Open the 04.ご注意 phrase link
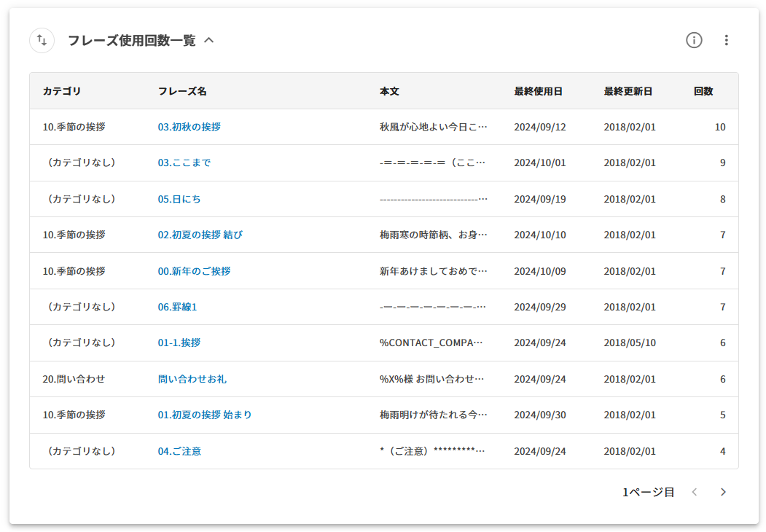Viewport: 766px width, 532px height. tap(179, 451)
